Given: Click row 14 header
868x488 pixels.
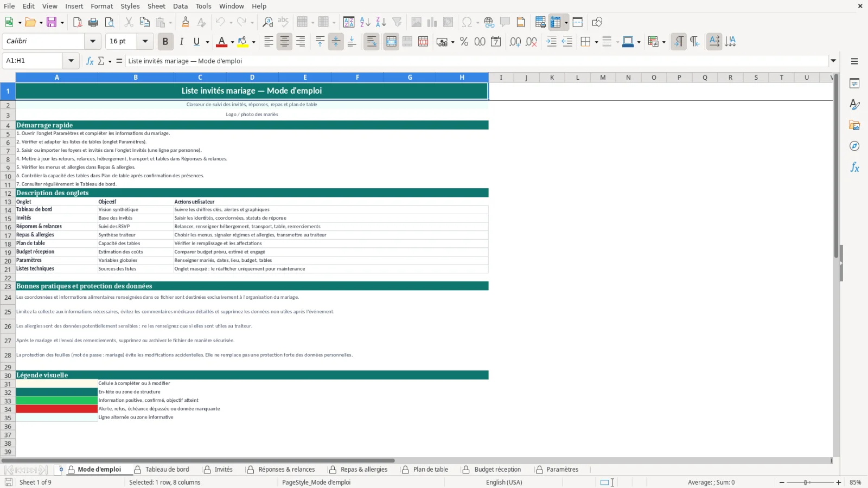Looking at the screenshot, I should pos(8,210).
